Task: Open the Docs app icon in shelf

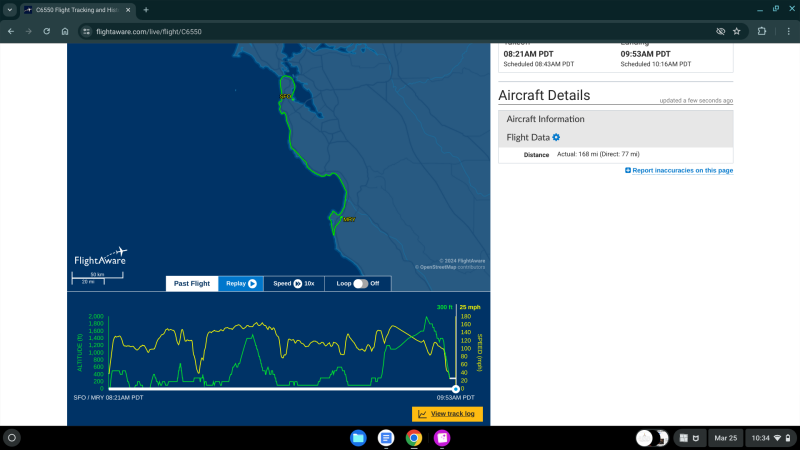Action: (386, 438)
